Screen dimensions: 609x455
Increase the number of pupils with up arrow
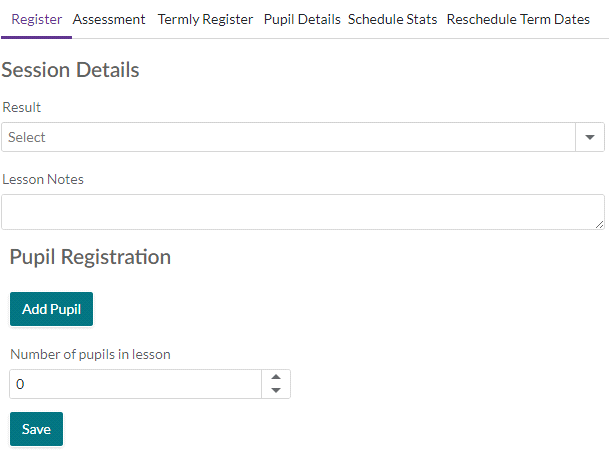[x=276, y=377]
